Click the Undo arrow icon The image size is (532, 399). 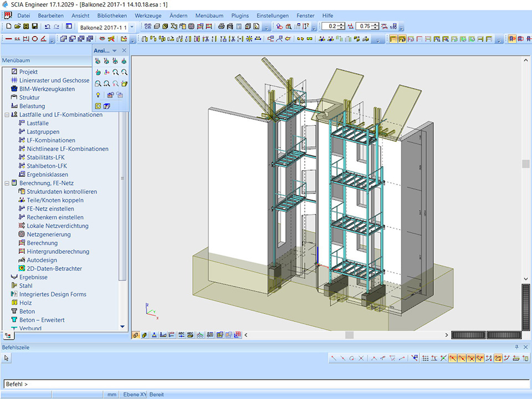click(x=47, y=27)
